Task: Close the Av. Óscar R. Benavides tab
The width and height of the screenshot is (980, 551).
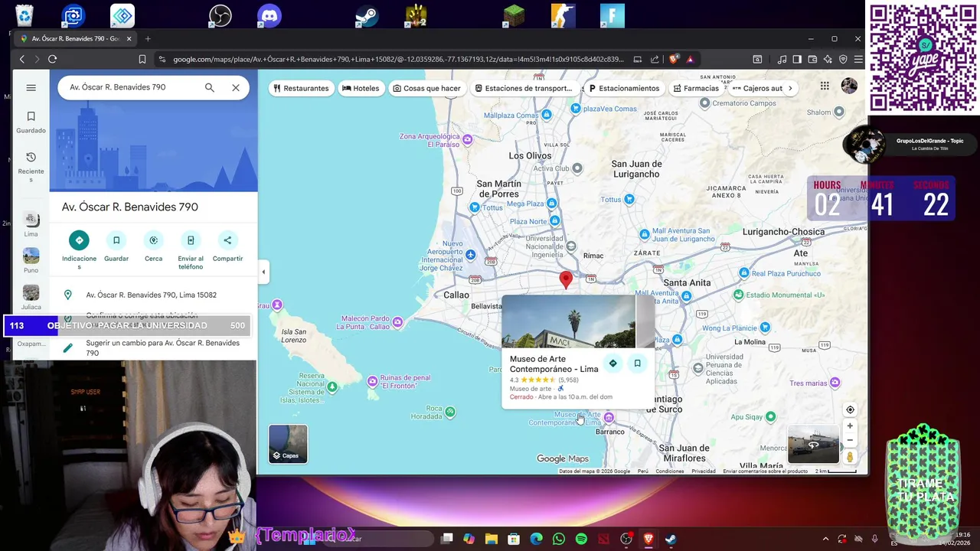Action: pyautogui.click(x=129, y=39)
